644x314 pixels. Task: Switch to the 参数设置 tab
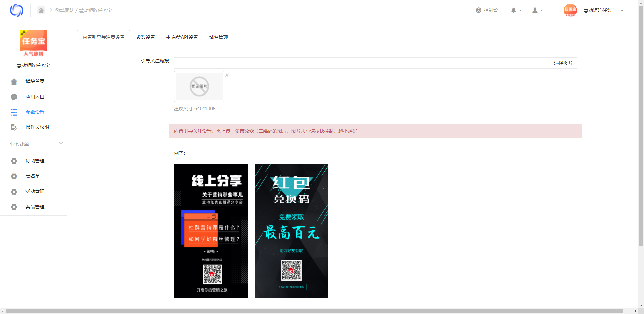[146, 37]
